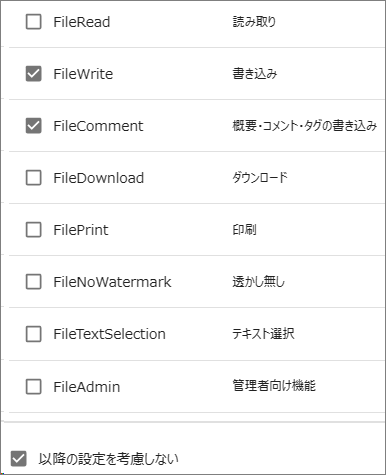Click the FileRead permission label

point(82,22)
